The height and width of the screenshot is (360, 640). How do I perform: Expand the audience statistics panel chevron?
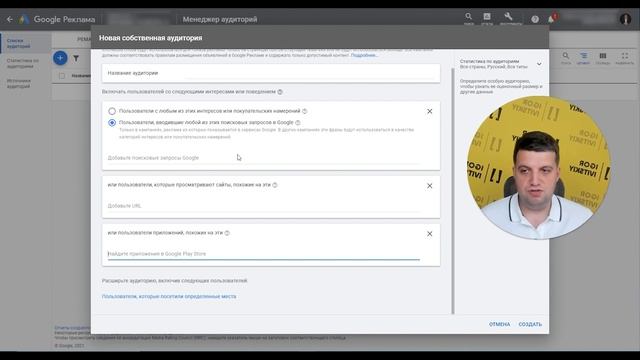coord(539,64)
